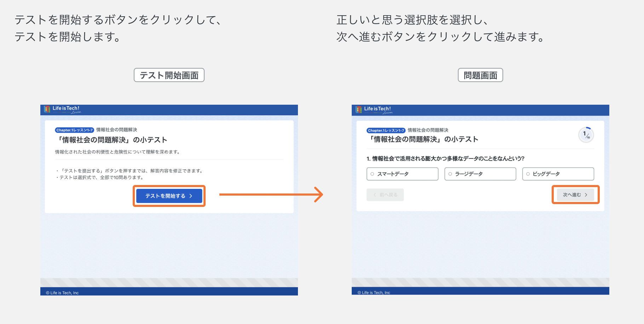Click the 「情報社会の問題解決」の小テスト title on the start screen
The image size is (644, 324).
[111, 140]
